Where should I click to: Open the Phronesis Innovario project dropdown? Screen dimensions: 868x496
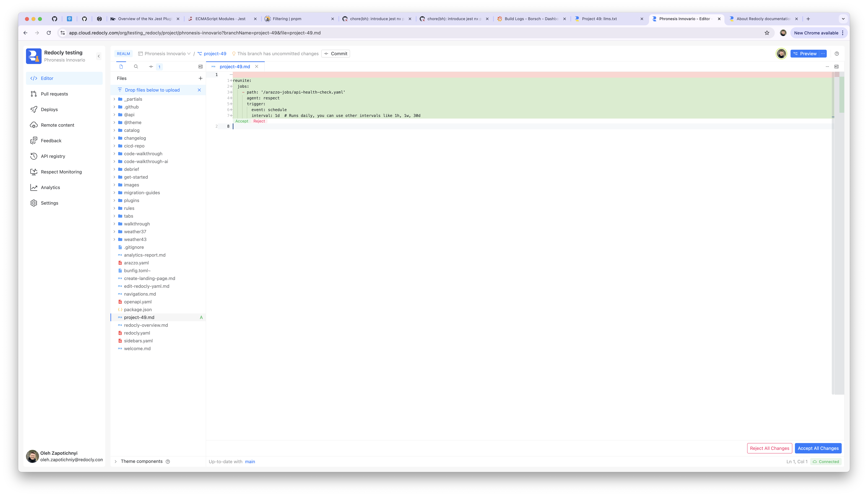coord(164,54)
